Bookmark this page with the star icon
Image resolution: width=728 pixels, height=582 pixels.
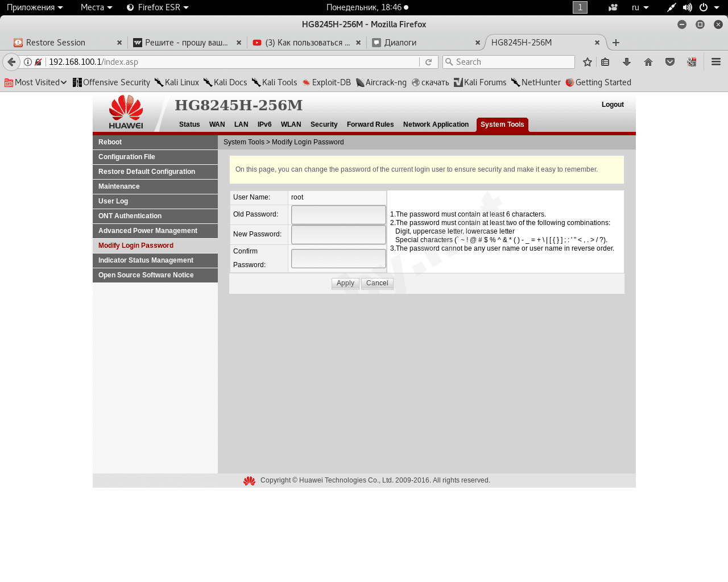click(588, 62)
